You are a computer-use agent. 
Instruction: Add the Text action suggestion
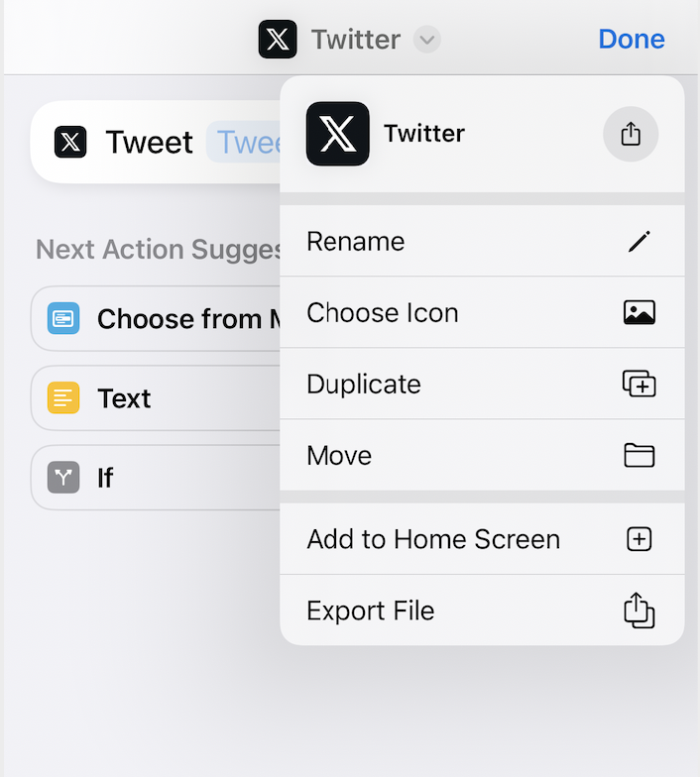156,398
